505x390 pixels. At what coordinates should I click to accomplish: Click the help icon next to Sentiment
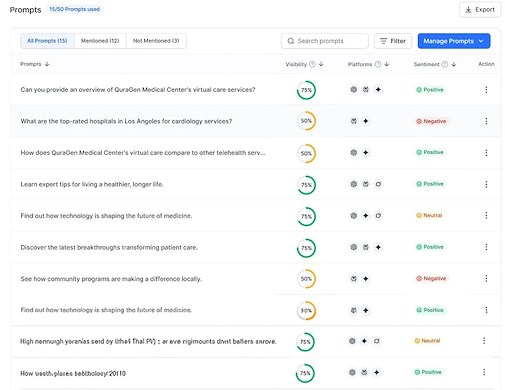tap(445, 64)
